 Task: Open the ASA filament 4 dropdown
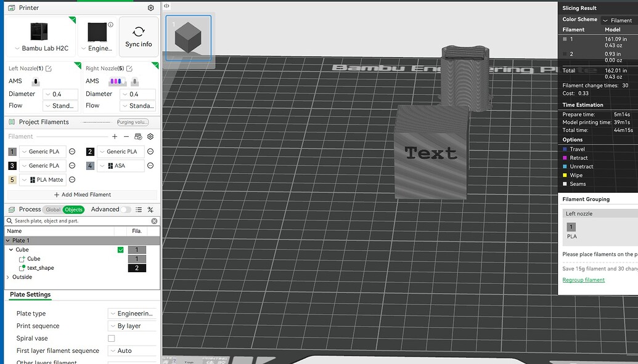click(x=120, y=166)
